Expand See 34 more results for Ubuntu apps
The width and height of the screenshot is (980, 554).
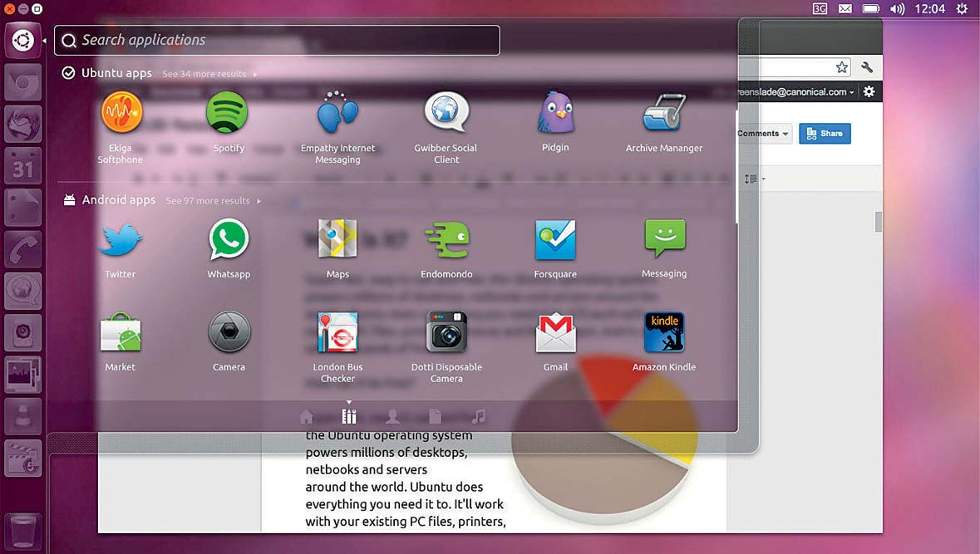click(x=209, y=74)
